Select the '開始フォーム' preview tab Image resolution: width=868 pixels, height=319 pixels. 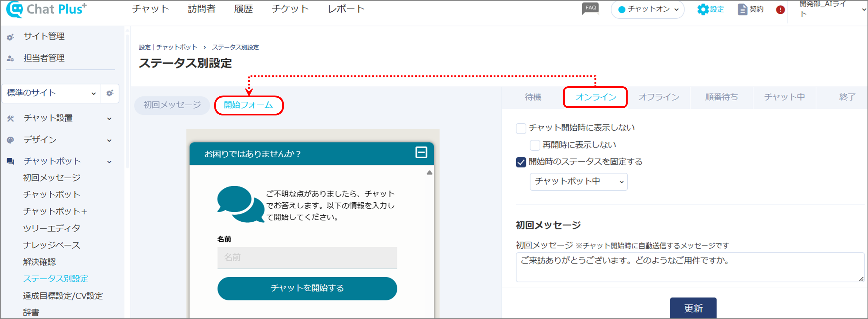coord(249,105)
